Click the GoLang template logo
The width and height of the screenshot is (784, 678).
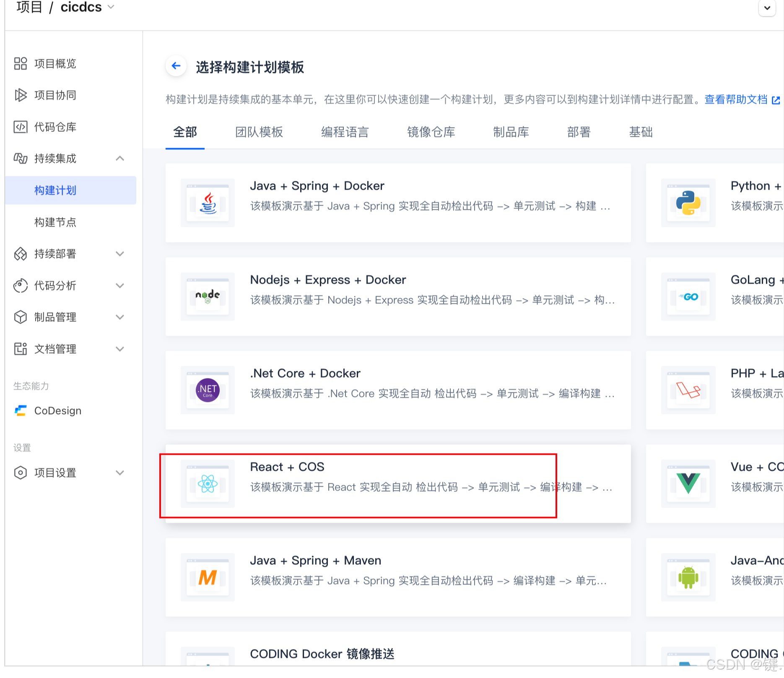(688, 297)
